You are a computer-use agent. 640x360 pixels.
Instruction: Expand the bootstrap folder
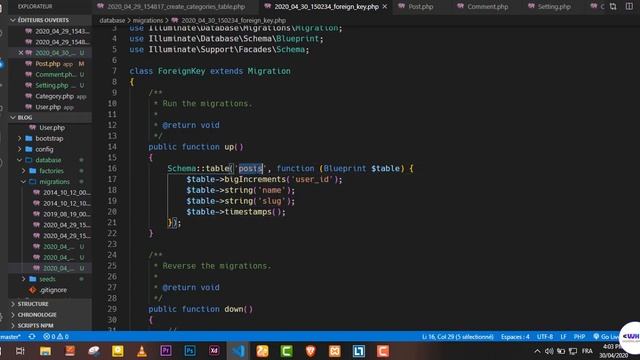[49, 138]
